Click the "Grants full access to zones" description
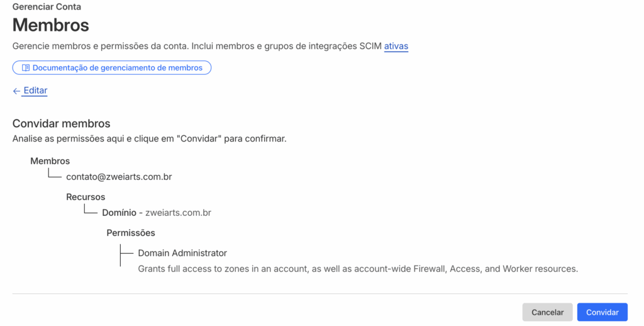This screenshot has height=326, width=644. click(x=357, y=269)
